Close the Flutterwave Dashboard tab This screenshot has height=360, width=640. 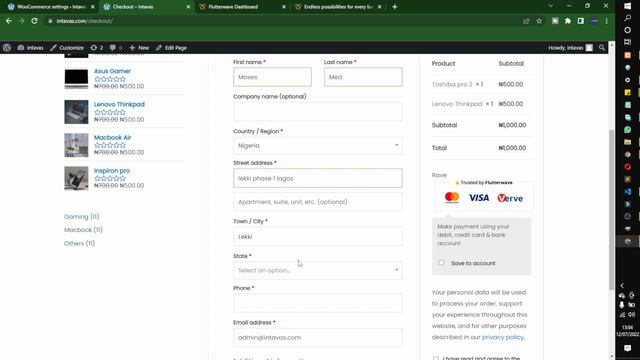click(x=284, y=7)
